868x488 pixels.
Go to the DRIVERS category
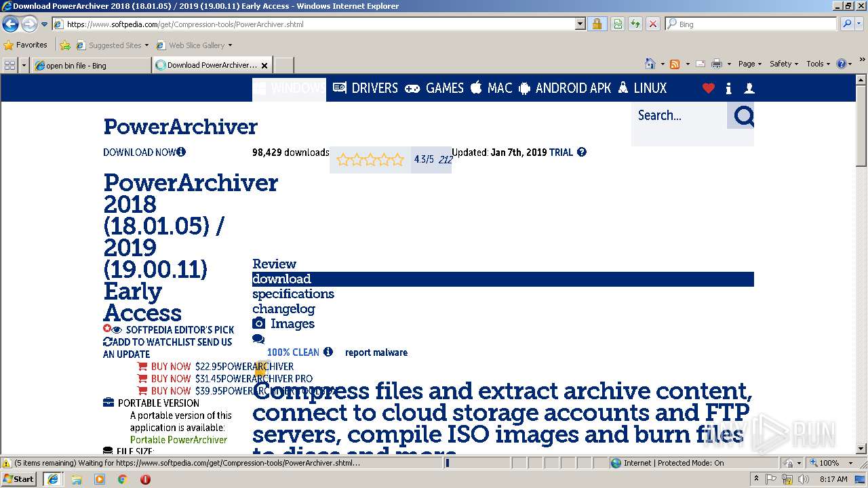[365, 88]
